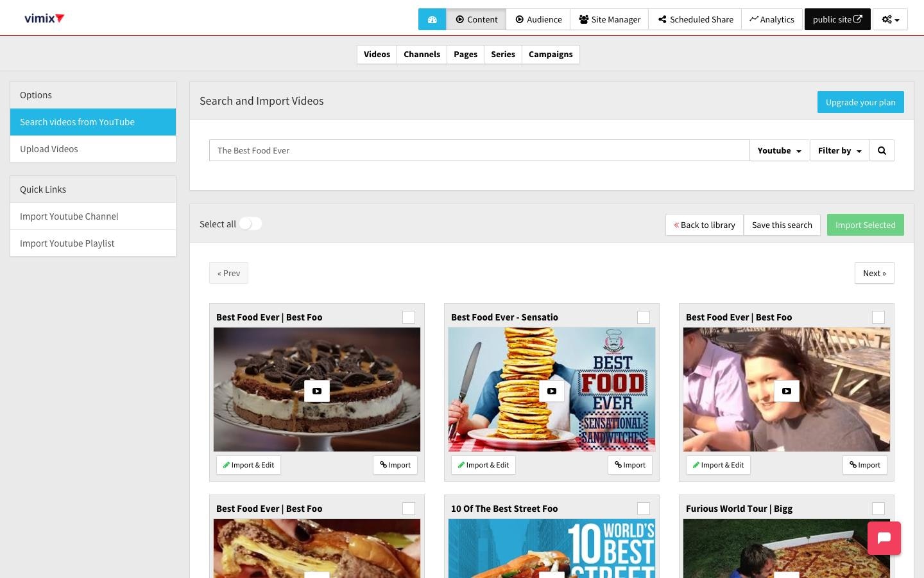Screen dimensions: 924x578
Task: Switch to the Series tab
Action: coord(503,55)
